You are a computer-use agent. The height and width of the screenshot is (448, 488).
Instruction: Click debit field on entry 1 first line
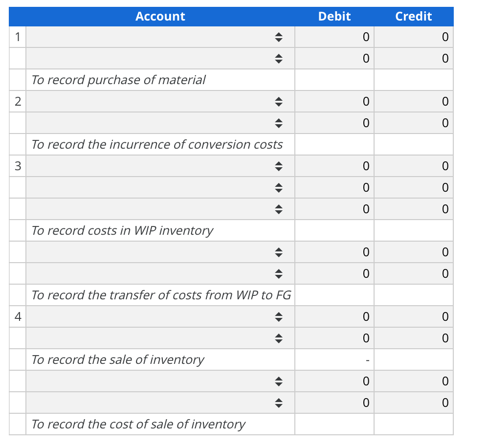pyautogui.click(x=334, y=37)
